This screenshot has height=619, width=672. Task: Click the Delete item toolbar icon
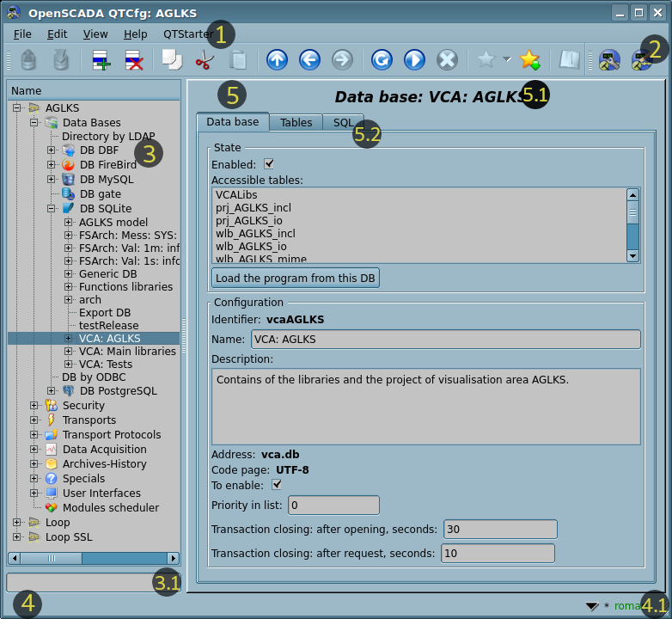click(x=134, y=60)
